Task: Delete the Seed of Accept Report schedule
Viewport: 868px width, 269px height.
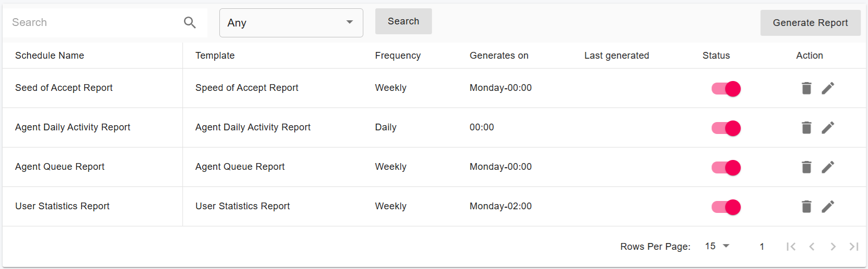Action: (806, 88)
